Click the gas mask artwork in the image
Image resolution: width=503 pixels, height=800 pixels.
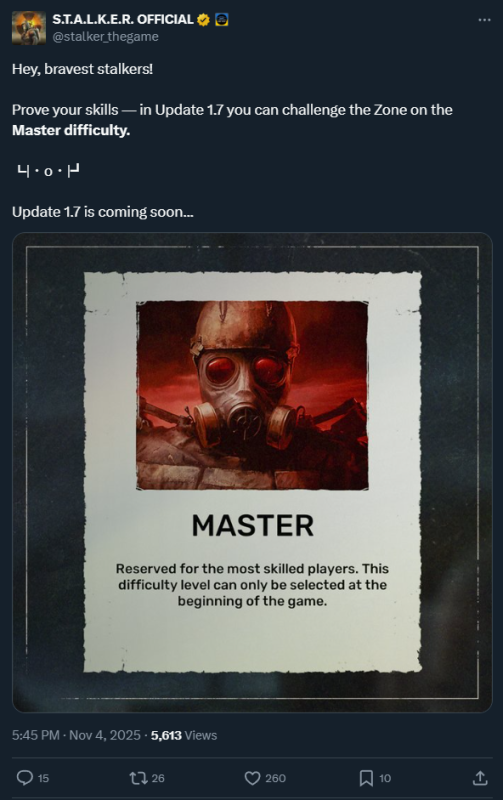252,395
